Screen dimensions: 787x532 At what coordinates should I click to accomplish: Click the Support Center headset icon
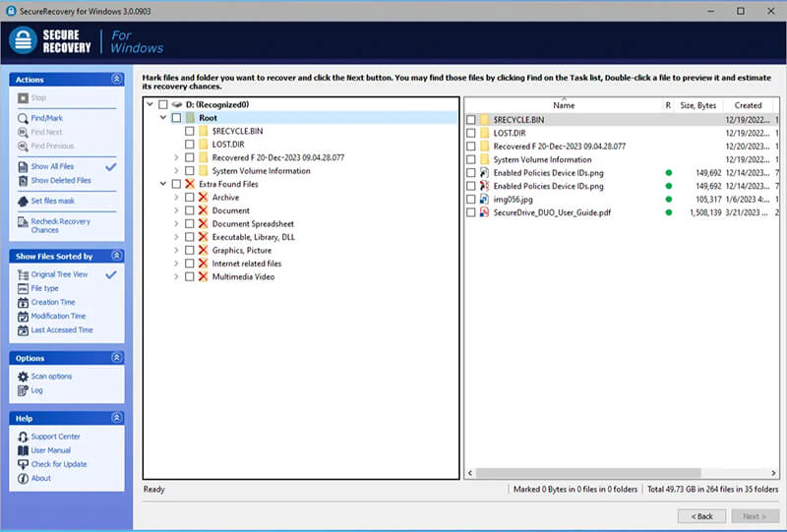[23, 437]
